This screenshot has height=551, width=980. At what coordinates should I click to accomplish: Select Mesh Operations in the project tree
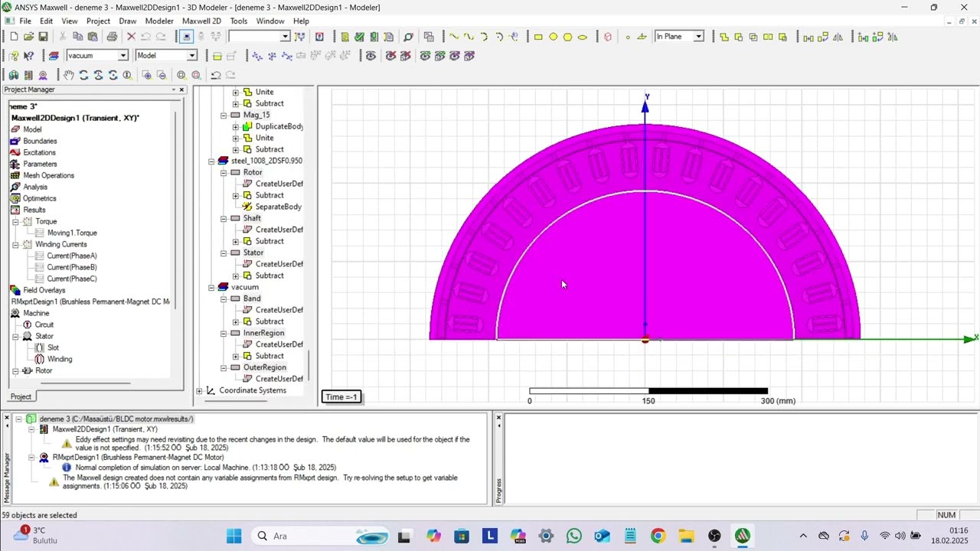48,175
